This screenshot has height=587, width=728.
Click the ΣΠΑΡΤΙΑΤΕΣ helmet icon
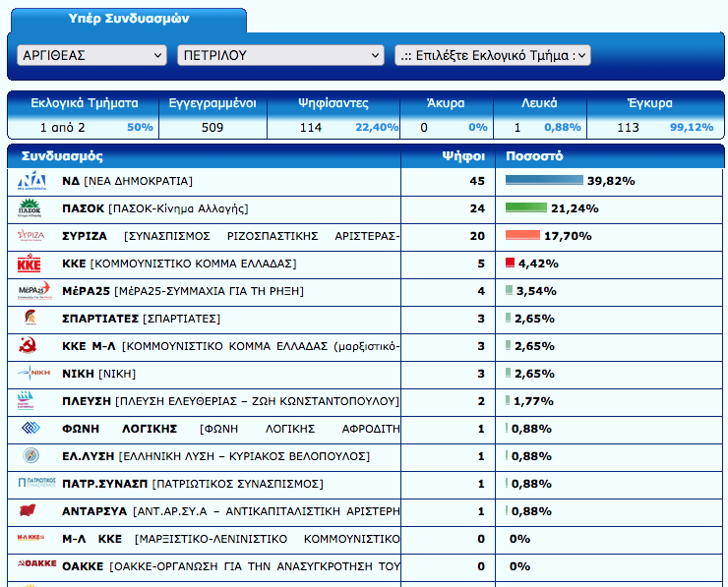click(x=30, y=319)
